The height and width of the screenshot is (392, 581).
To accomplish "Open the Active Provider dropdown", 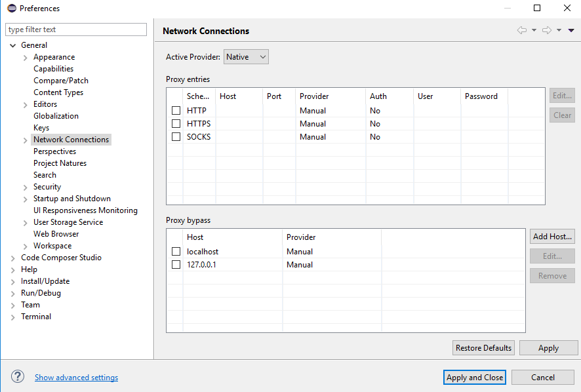I will 246,57.
